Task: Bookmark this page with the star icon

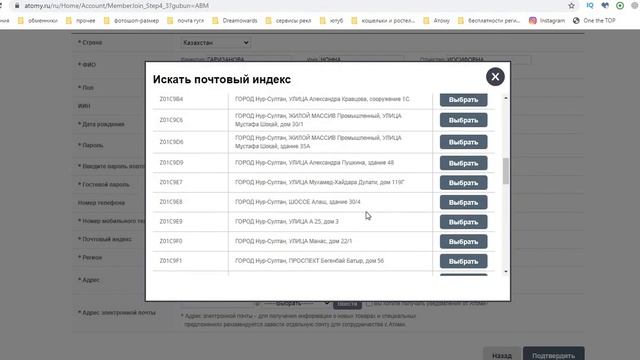Action: (571, 6)
